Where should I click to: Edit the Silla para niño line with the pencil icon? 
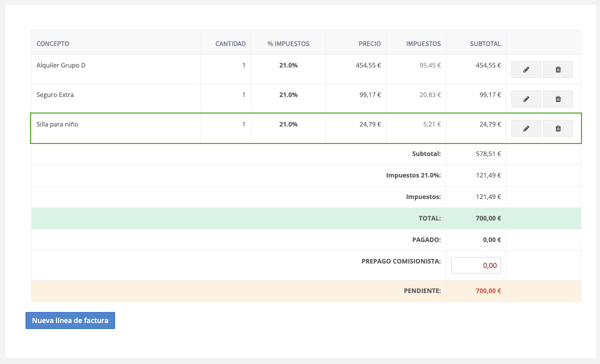526,128
